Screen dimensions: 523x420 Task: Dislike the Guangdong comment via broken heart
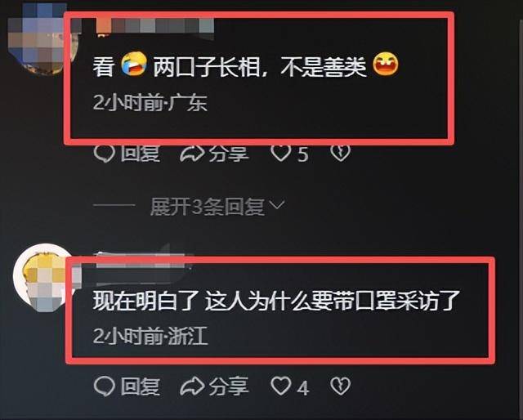(x=340, y=153)
